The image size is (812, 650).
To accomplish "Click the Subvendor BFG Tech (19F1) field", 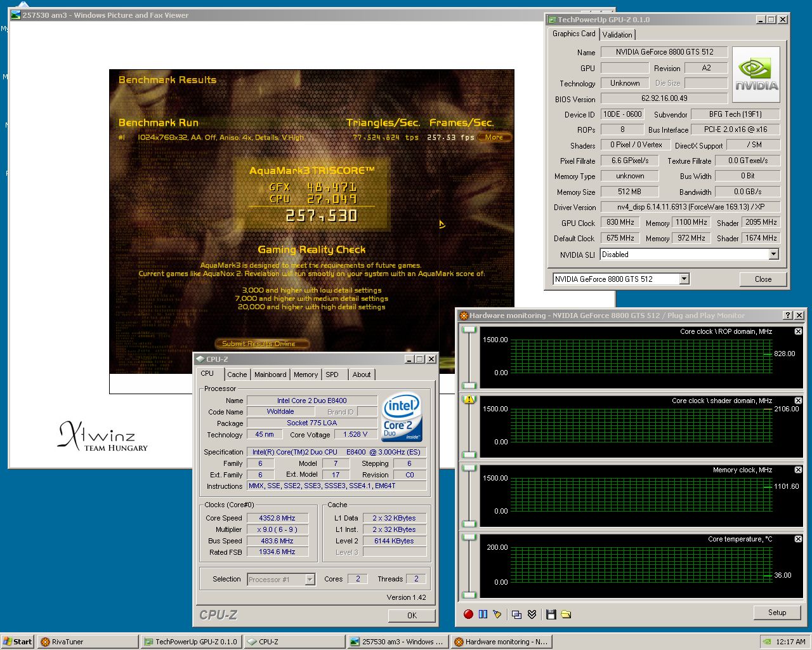I will coord(735,114).
